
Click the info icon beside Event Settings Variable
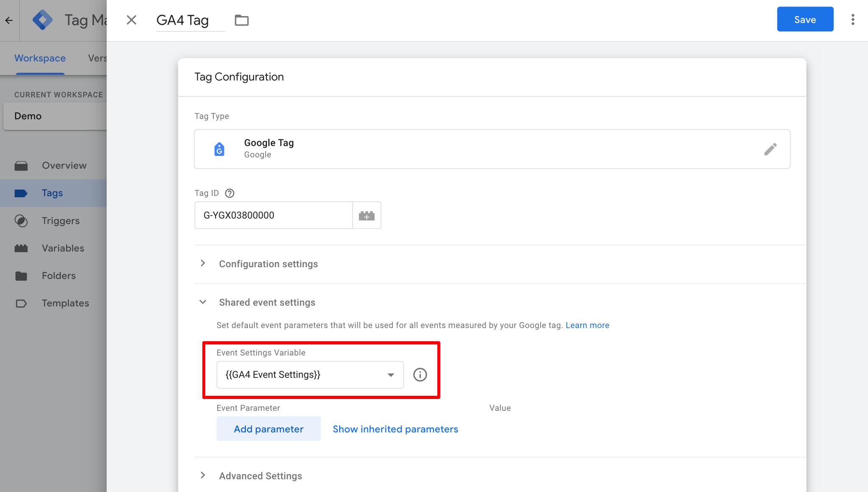pos(420,375)
